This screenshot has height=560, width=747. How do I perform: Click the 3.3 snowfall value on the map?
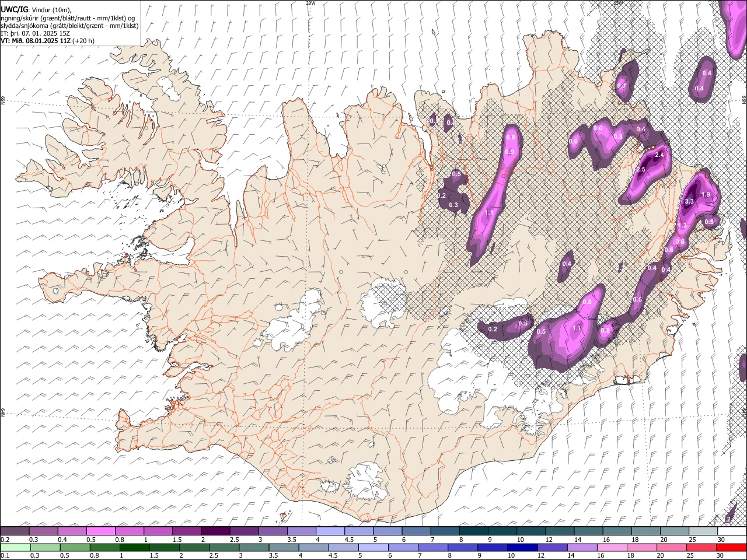(x=689, y=201)
